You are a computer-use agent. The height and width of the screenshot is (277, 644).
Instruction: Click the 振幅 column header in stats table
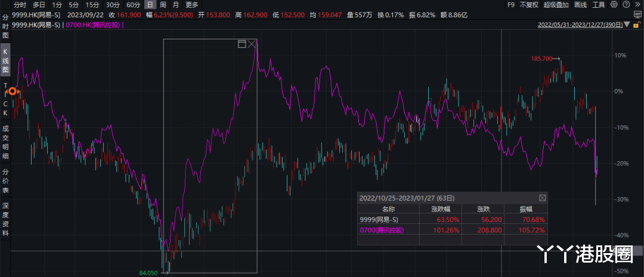(526, 209)
